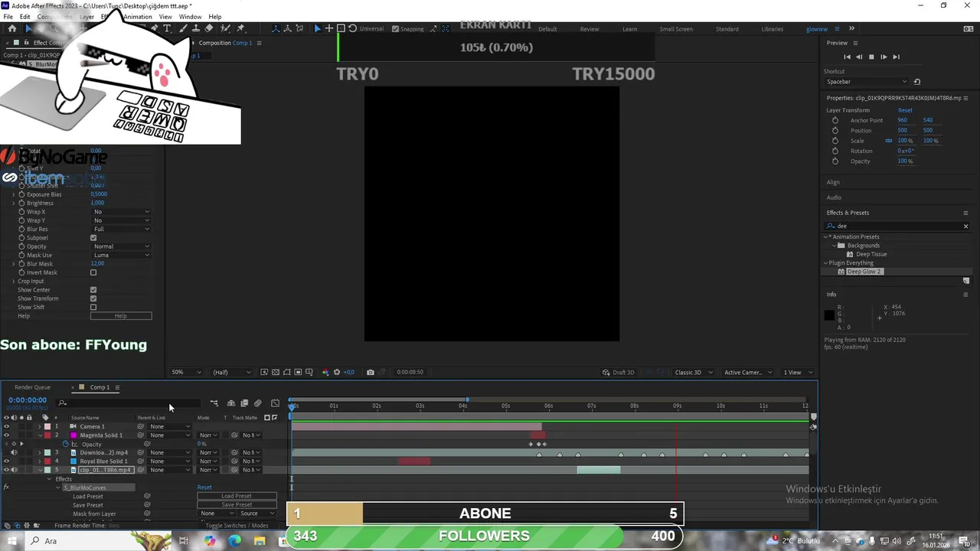
Task: Select the Clone Stamp tool
Action: click(x=195, y=28)
